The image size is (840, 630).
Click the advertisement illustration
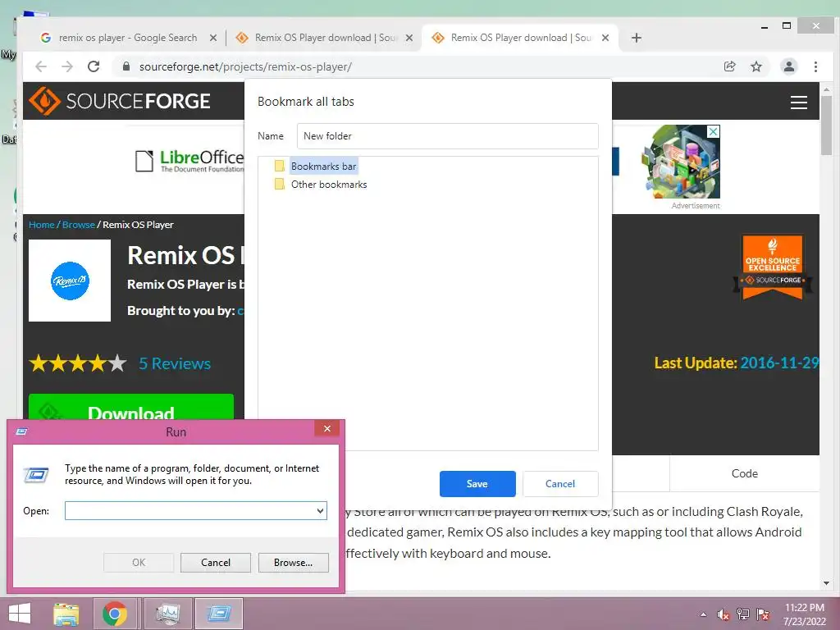pyautogui.click(x=680, y=162)
